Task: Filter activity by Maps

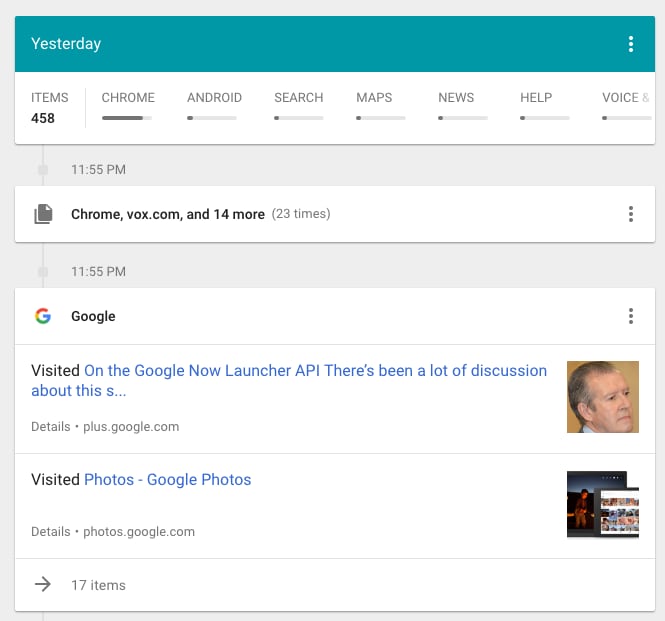Action: [x=380, y=106]
